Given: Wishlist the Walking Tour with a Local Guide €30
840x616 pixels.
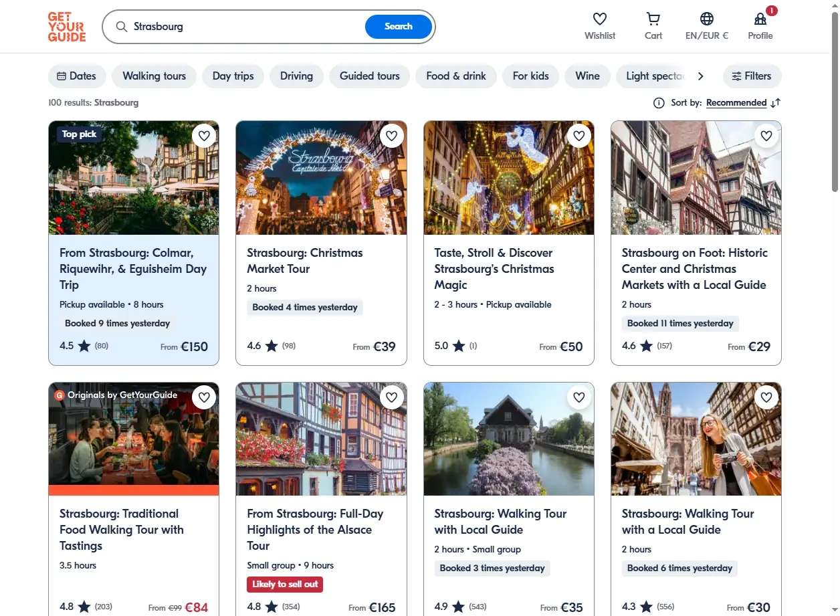Looking at the screenshot, I should click(766, 397).
